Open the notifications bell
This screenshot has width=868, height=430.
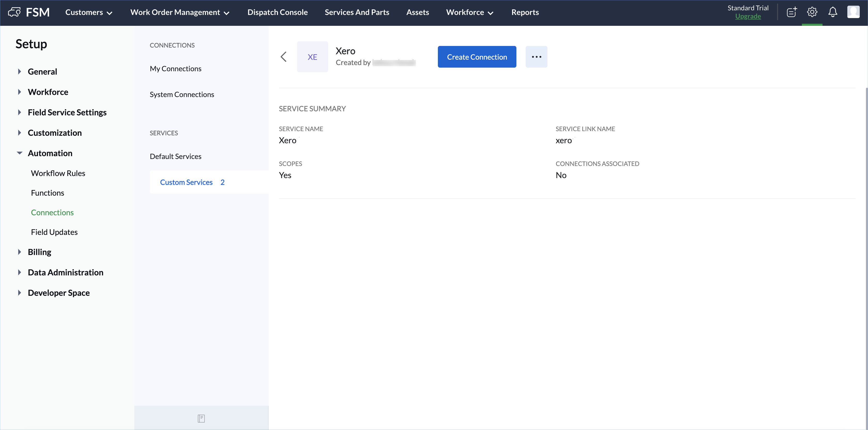tap(833, 12)
